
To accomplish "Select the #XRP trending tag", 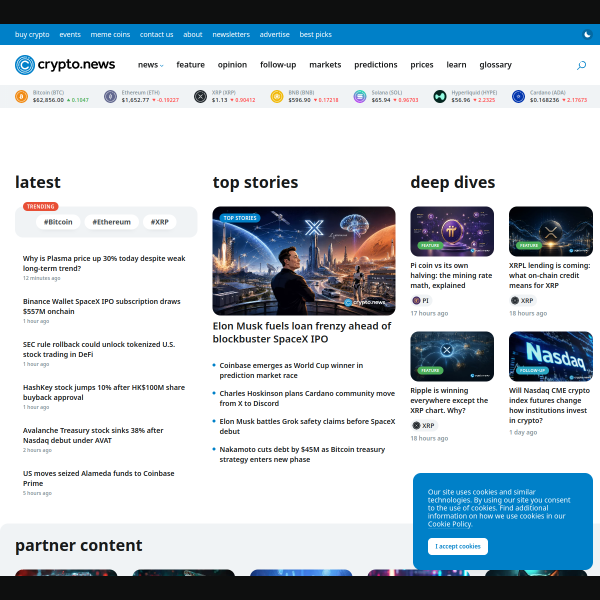I will point(160,222).
